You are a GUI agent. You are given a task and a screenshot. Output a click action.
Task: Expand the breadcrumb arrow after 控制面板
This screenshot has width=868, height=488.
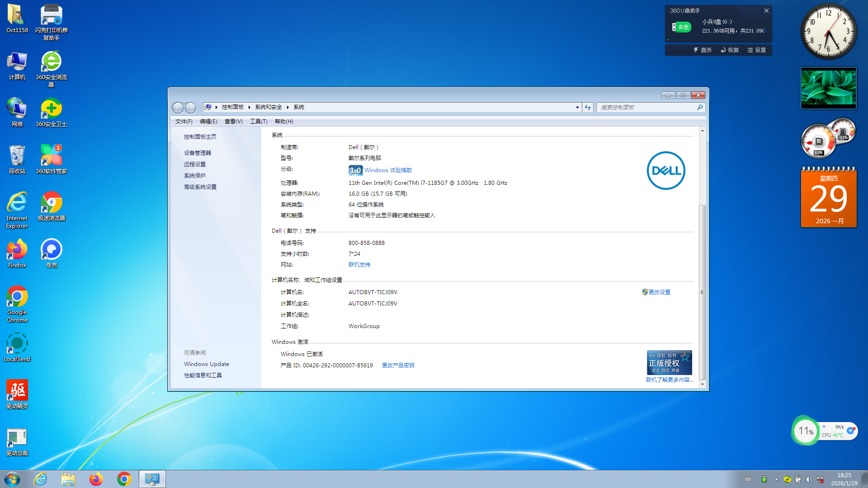point(249,107)
